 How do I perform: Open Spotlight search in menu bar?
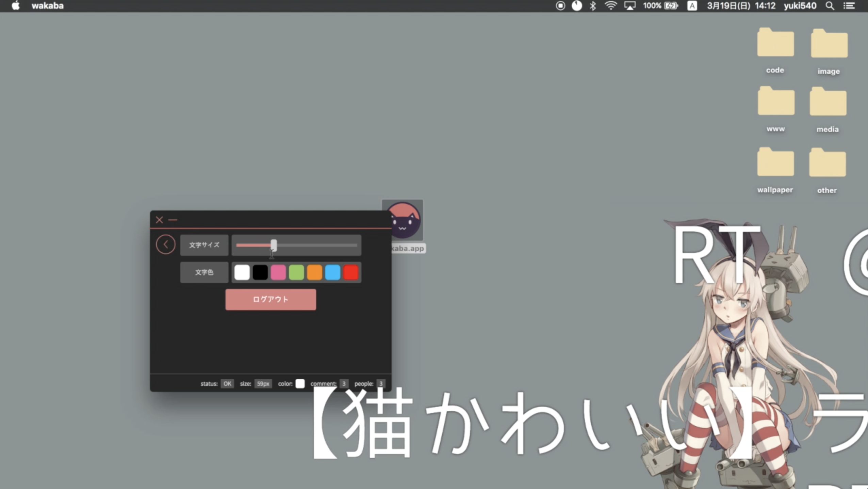pos(830,6)
